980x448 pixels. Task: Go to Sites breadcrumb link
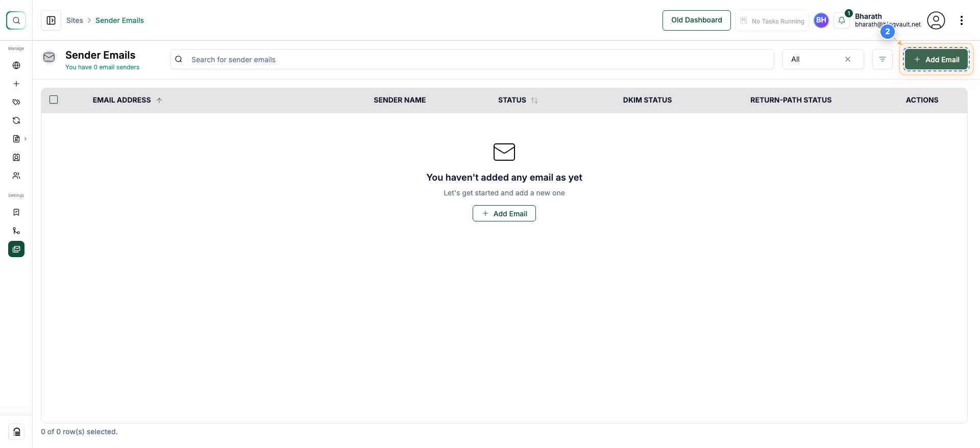(75, 20)
